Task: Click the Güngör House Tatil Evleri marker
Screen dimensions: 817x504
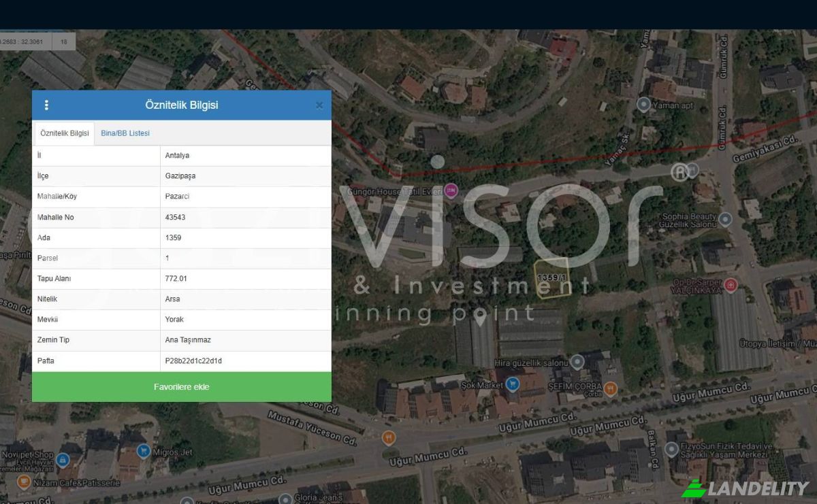Action: [451, 192]
